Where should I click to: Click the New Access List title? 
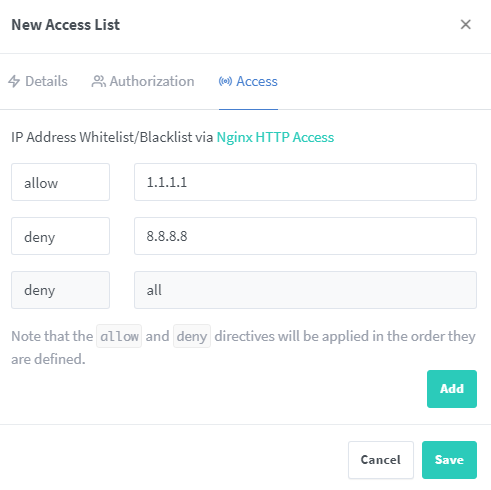[x=66, y=25]
